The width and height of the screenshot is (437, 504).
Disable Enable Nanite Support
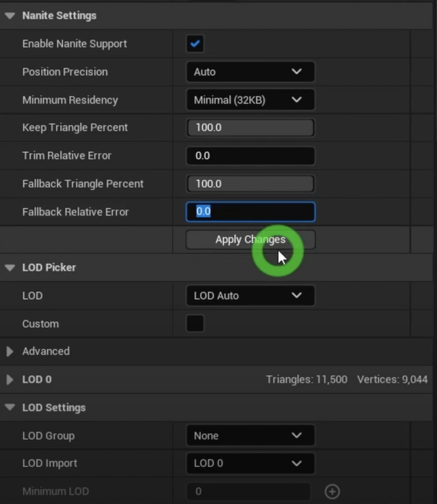point(195,43)
